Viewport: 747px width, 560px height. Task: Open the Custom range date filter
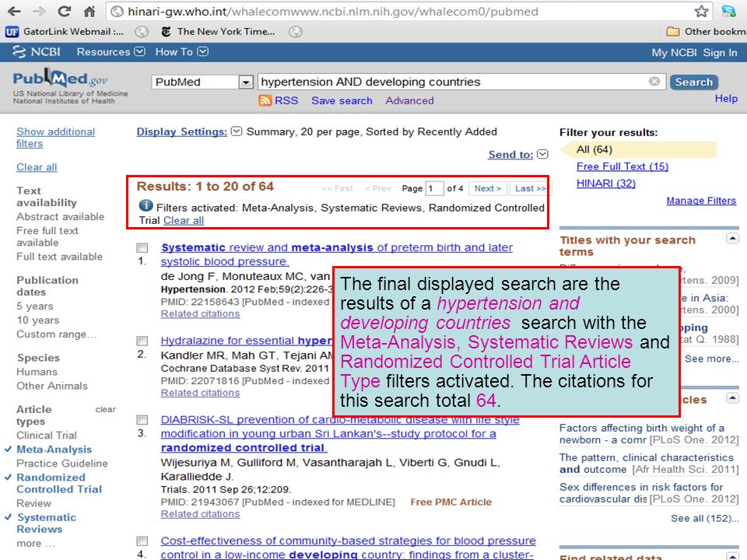[x=56, y=334]
